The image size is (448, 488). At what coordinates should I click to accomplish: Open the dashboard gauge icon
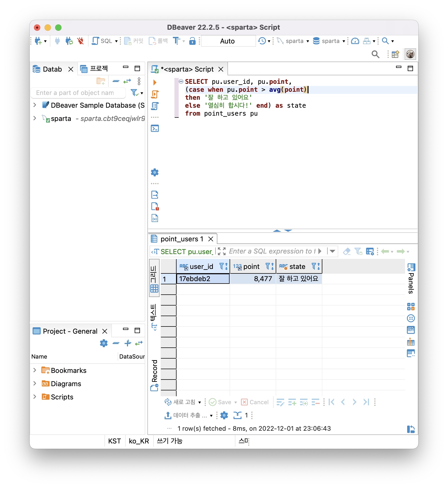[355, 41]
